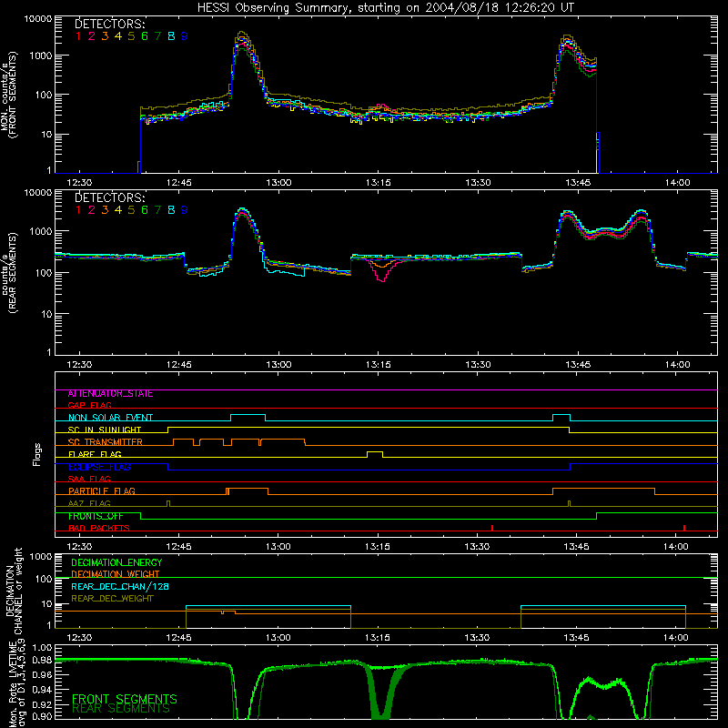
Task: Pick the AAZ_FLAG label
Action: point(89,503)
